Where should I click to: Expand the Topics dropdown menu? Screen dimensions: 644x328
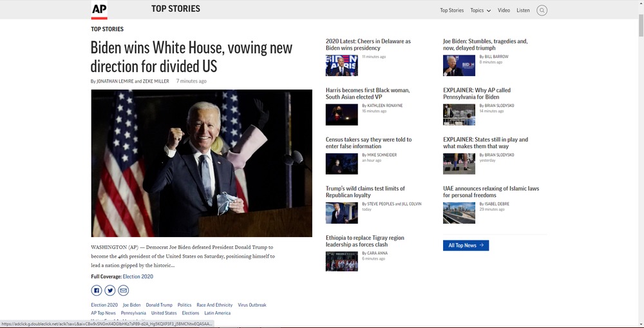(x=480, y=10)
